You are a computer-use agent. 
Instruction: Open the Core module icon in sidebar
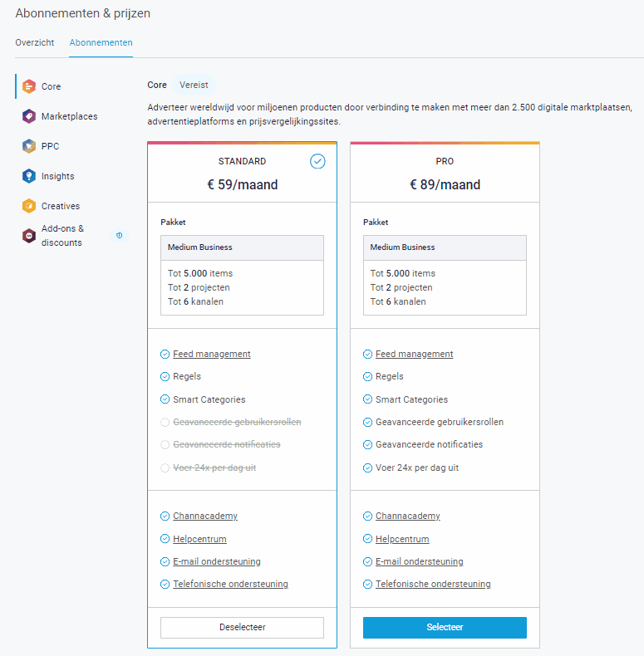(x=29, y=86)
